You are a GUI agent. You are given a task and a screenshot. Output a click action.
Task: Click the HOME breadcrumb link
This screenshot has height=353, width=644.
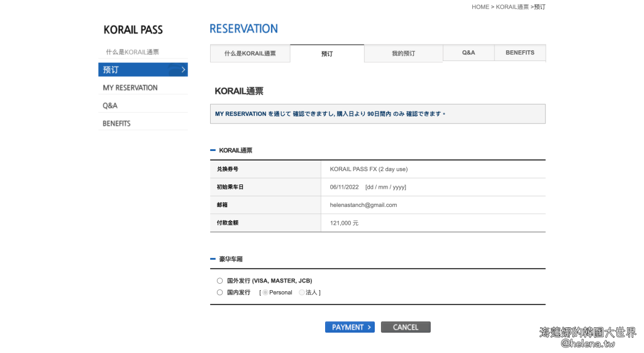(x=480, y=7)
